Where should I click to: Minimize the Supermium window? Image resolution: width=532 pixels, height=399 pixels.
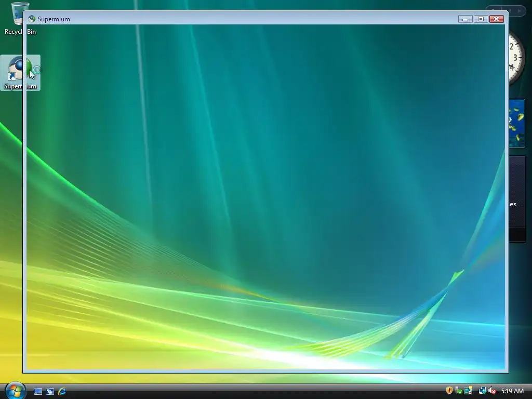click(x=465, y=19)
